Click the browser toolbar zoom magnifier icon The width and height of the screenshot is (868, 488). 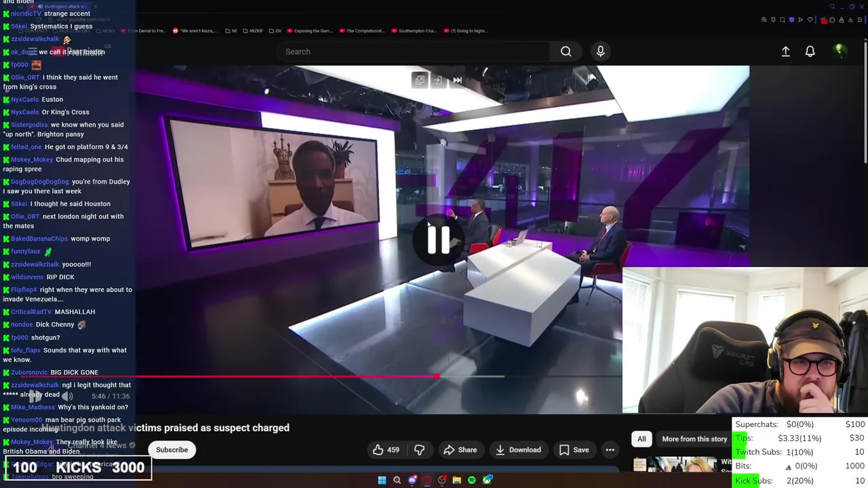pos(764,20)
